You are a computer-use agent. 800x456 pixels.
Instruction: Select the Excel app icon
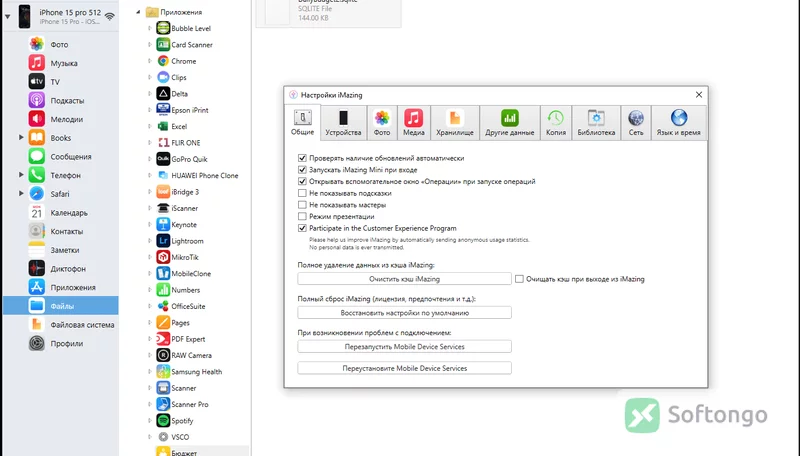(163, 126)
